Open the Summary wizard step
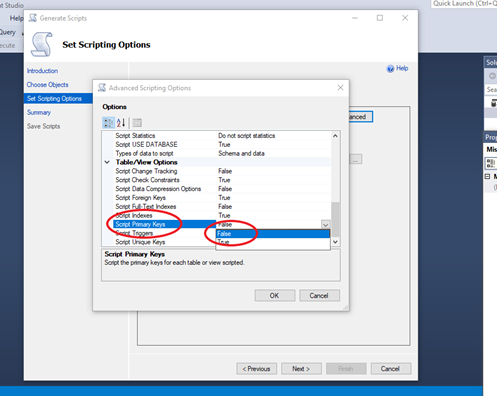Image resolution: width=497 pixels, height=396 pixels. pos(39,112)
